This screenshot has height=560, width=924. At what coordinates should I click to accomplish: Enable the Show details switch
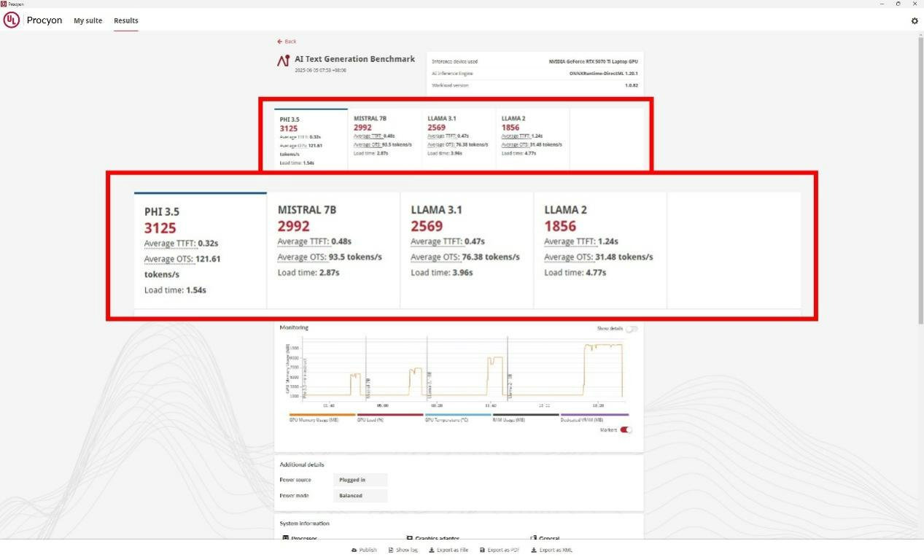pos(632,329)
